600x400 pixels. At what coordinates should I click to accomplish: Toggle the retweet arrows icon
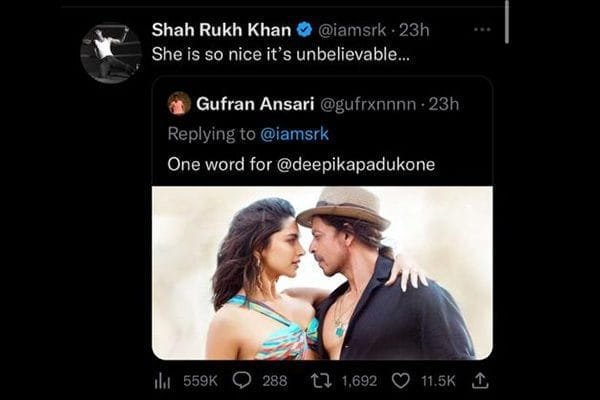[x=321, y=380]
